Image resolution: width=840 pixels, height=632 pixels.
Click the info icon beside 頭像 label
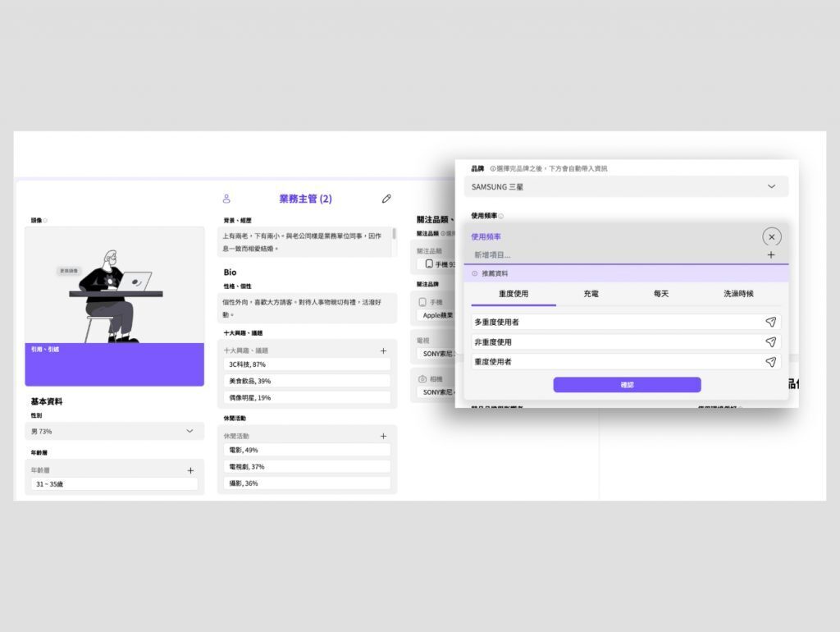tap(45, 220)
